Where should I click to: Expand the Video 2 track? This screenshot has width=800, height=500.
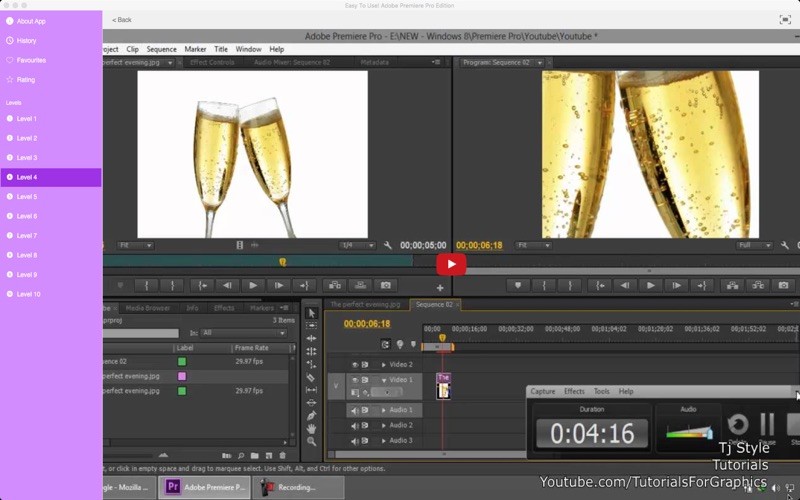click(x=384, y=365)
